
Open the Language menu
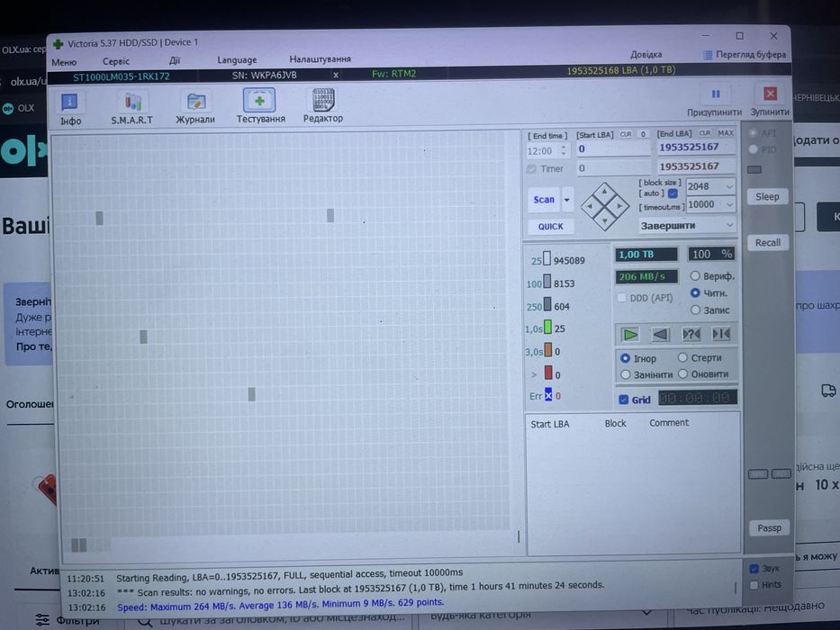(x=237, y=60)
